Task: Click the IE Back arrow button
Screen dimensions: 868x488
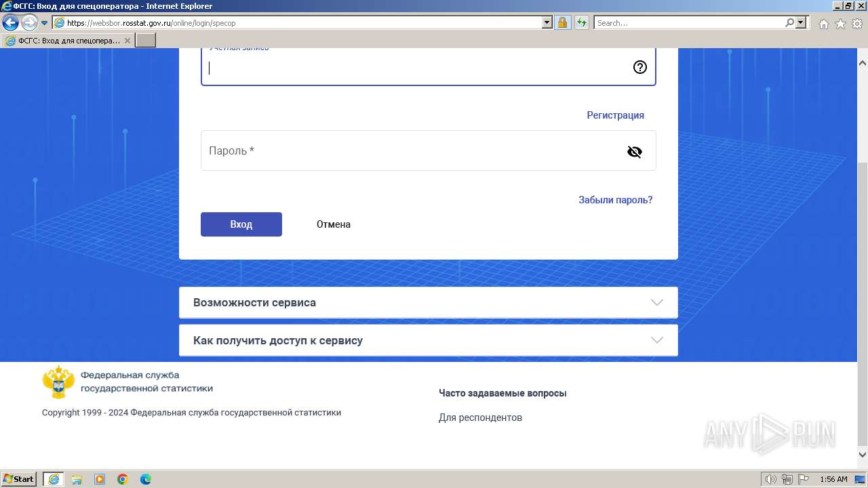Action: click(10, 22)
